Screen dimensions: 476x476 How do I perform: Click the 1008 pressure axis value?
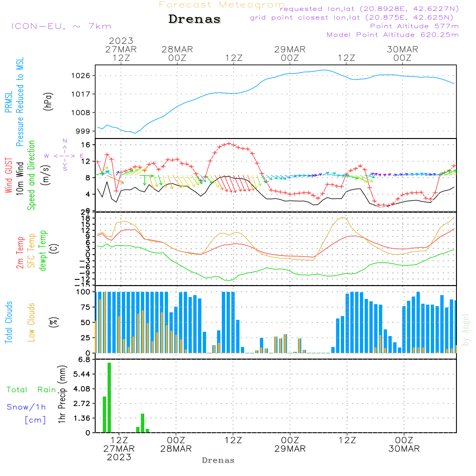(81, 113)
